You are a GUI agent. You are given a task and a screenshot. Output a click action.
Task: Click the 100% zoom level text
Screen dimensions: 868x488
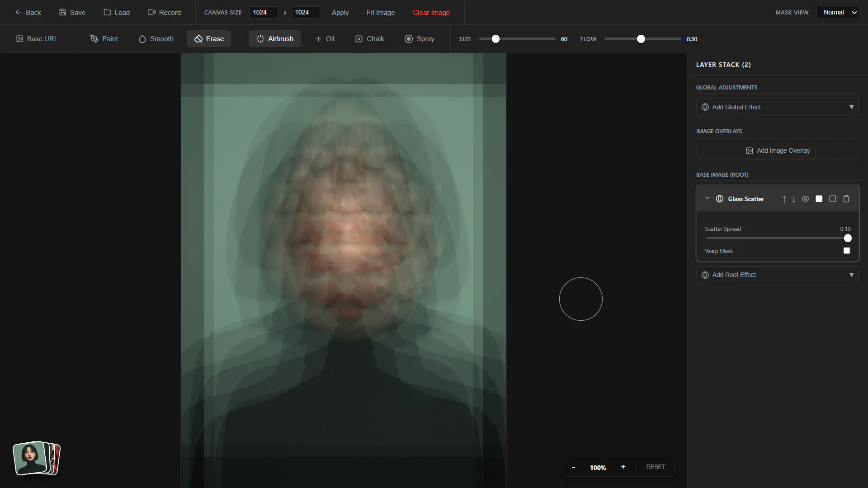[x=598, y=468]
